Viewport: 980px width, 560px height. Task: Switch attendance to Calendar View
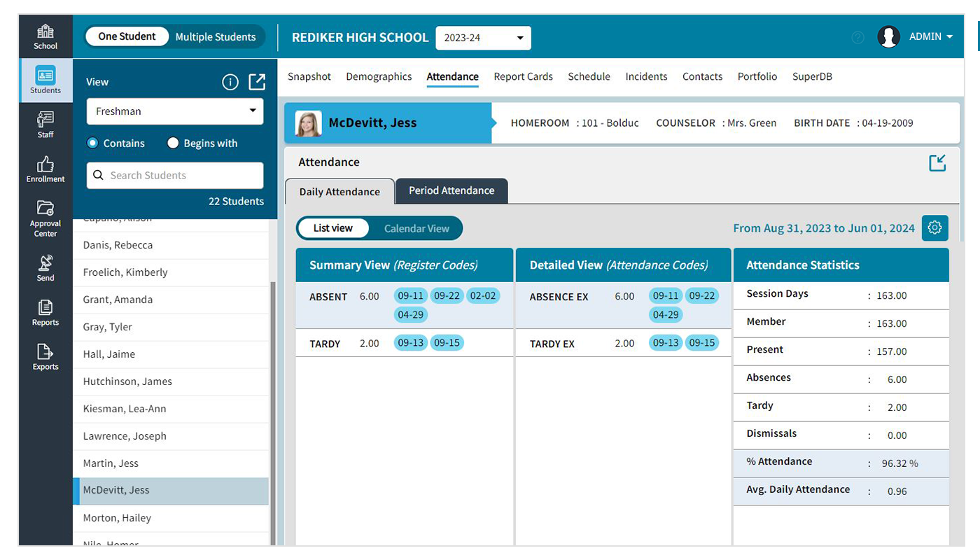(x=417, y=228)
